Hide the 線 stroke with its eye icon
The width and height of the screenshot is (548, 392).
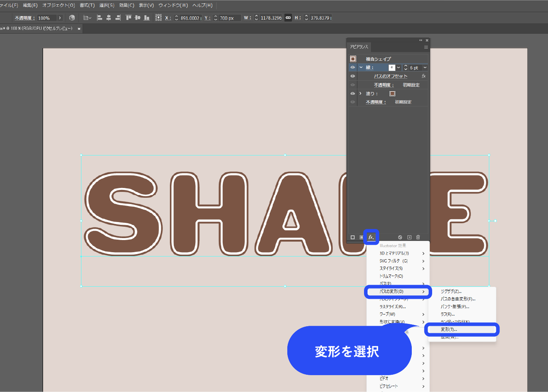[353, 67]
